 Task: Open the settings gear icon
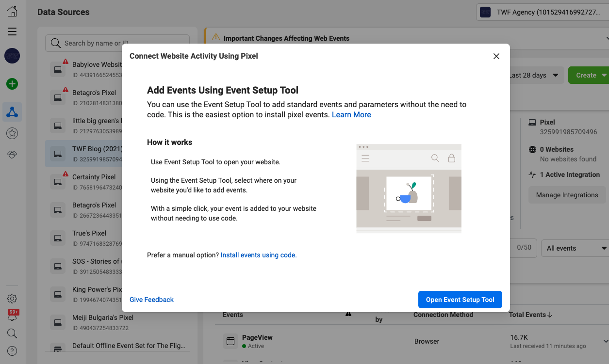pos(12,299)
